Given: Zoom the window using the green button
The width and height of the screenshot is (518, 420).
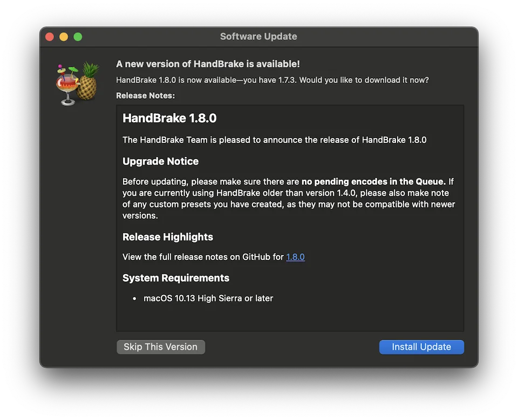Looking at the screenshot, I should coord(78,37).
